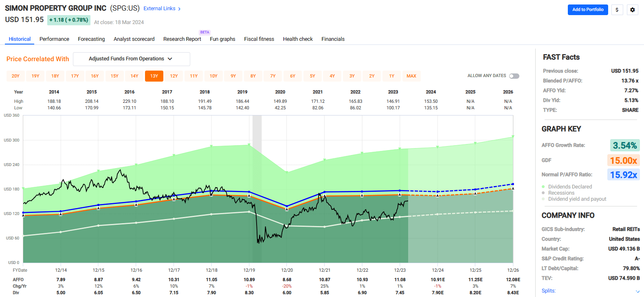Expand the Splits section

[x=549, y=291]
